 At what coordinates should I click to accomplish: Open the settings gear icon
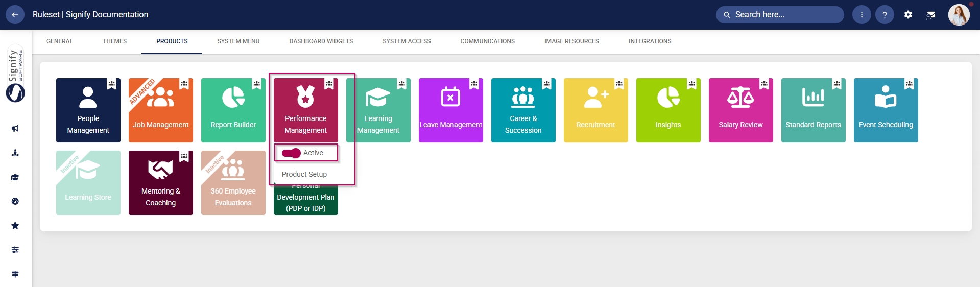[908, 15]
